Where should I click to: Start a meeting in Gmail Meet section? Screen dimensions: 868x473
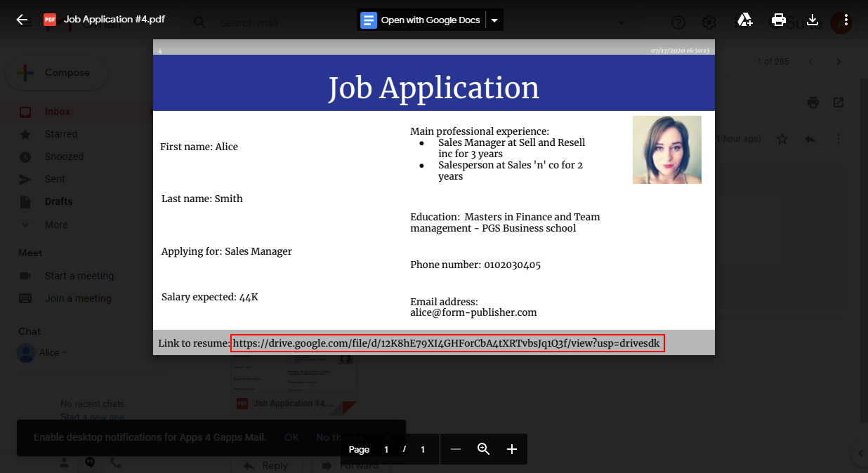coord(79,276)
